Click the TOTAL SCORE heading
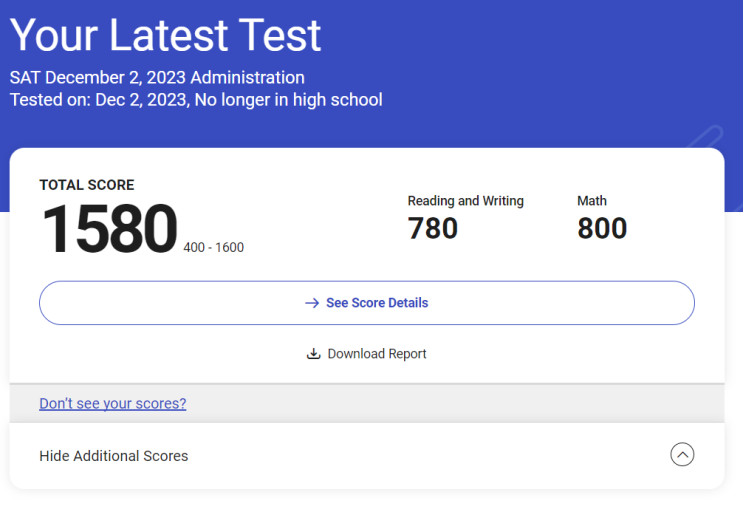The height and width of the screenshot is (512, 743). tap(87, 185)
